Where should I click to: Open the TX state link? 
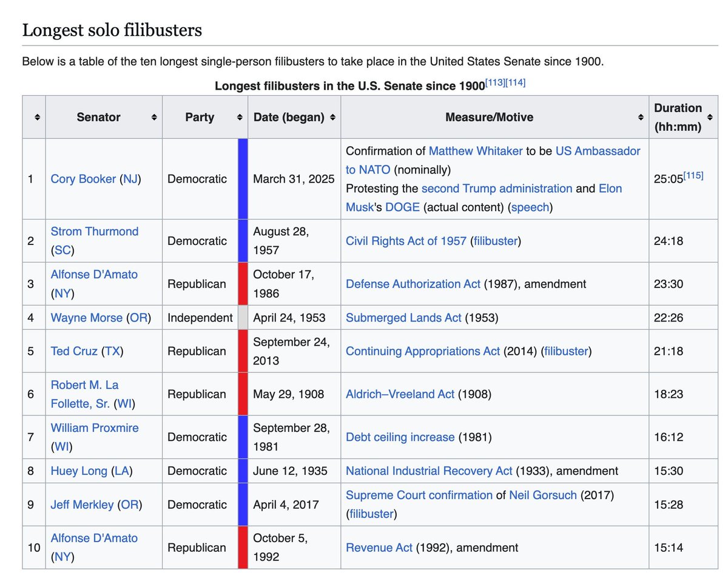coord(113,351)
